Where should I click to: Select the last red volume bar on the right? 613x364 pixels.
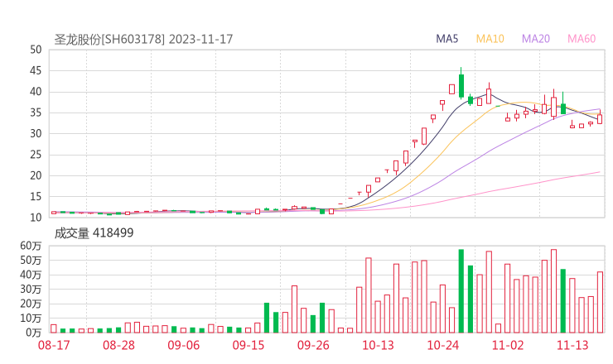click(600, 302)
